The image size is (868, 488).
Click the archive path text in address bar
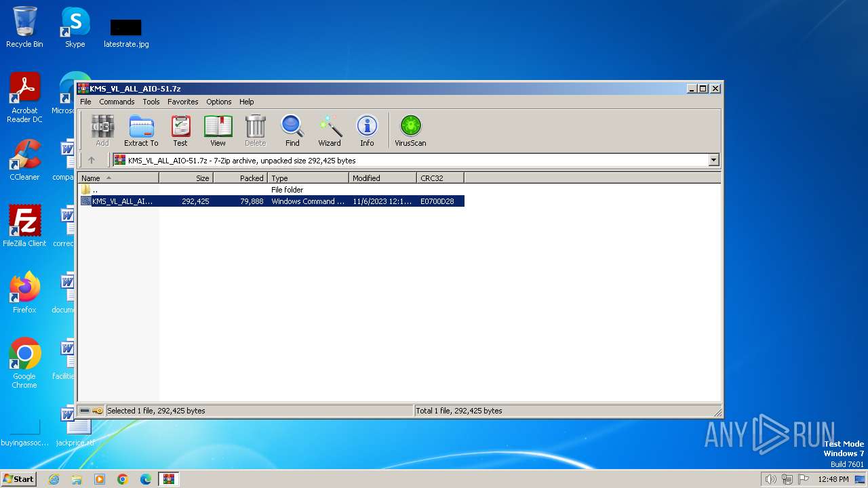pyautogui.click(x=241, y=161)
